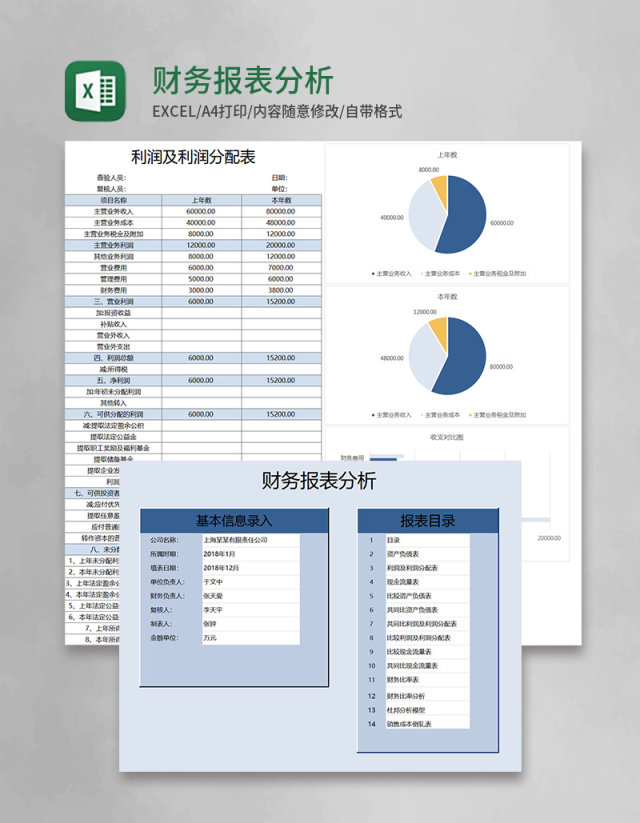The width and height of the screenshot is (640, 823).
Task: Select cell 7000.00 in 营业费用 row
Action: 281,268
